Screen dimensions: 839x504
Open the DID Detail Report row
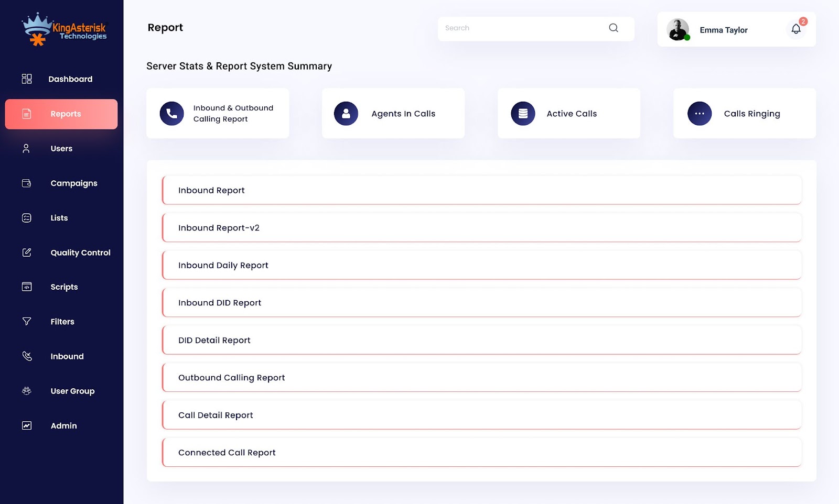coord(482,340)
